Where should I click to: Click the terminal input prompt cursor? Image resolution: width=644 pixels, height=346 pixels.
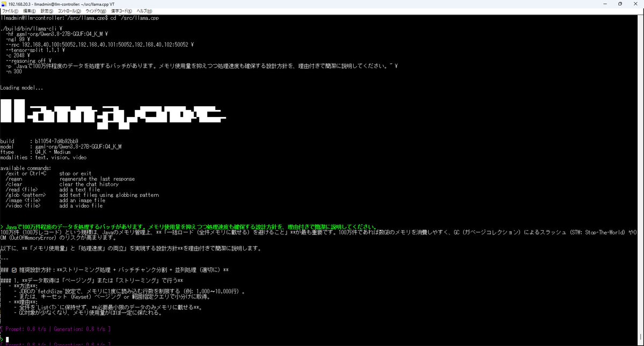[x=7, y=340]
